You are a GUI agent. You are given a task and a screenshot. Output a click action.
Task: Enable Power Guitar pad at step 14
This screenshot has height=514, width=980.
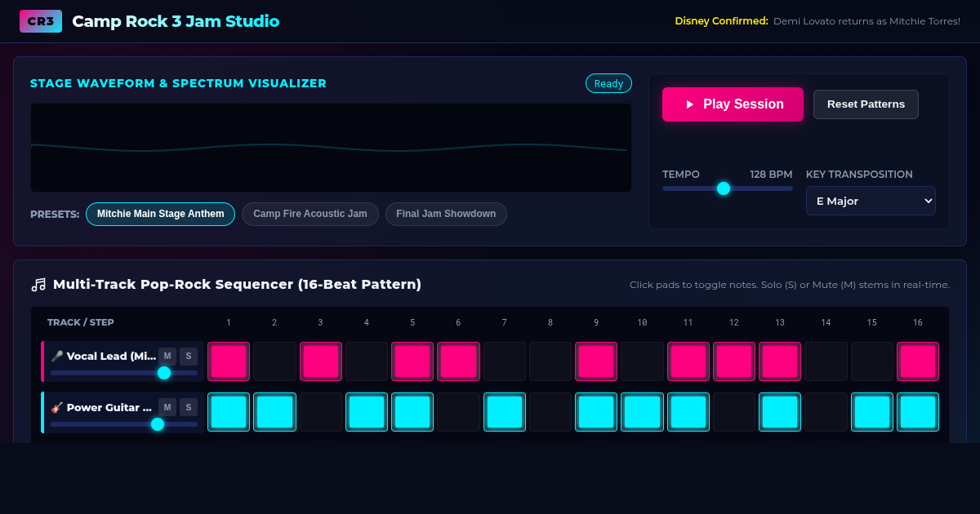pyautogui.click(x=826, y=412)
